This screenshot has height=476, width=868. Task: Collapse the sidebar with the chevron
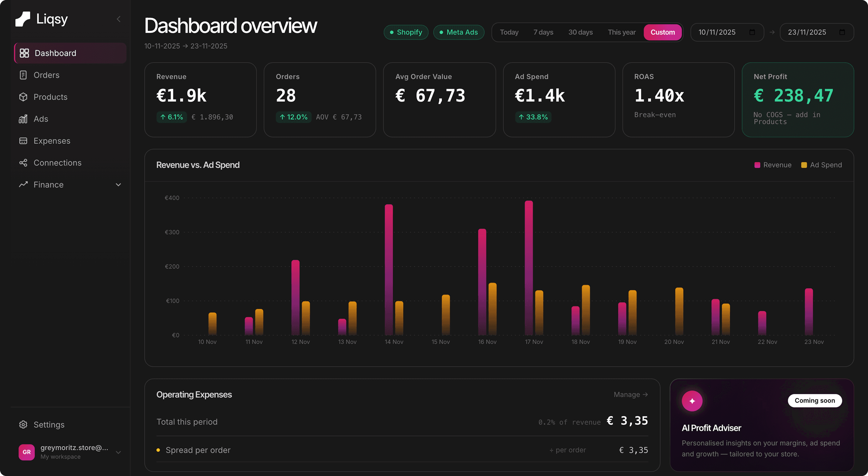[x=118, y=19]
